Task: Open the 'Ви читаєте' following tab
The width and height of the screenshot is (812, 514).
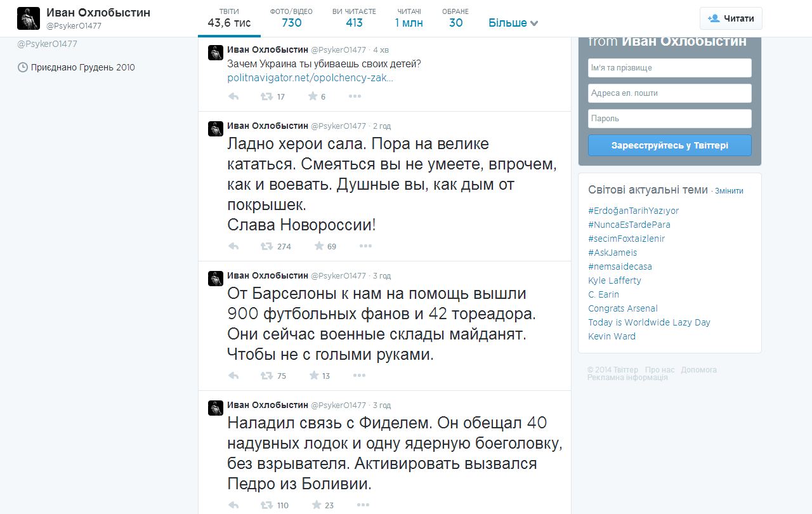Action: click(x=354, y=18)
